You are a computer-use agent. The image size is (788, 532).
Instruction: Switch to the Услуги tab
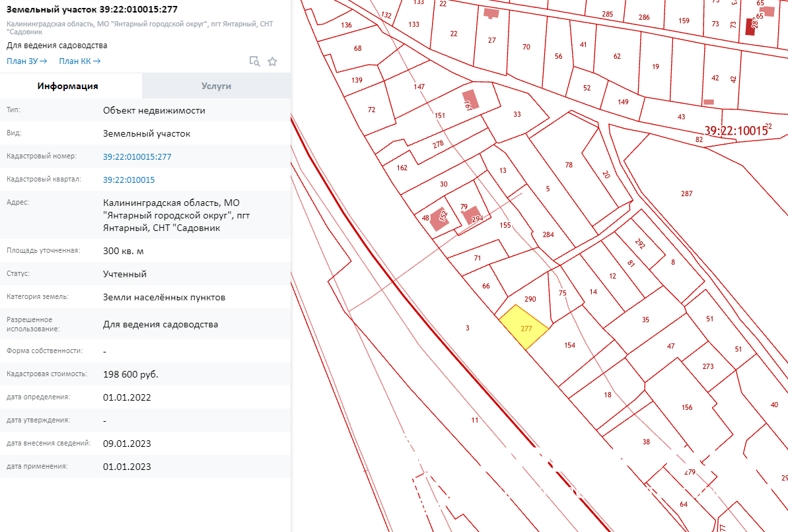216,86
